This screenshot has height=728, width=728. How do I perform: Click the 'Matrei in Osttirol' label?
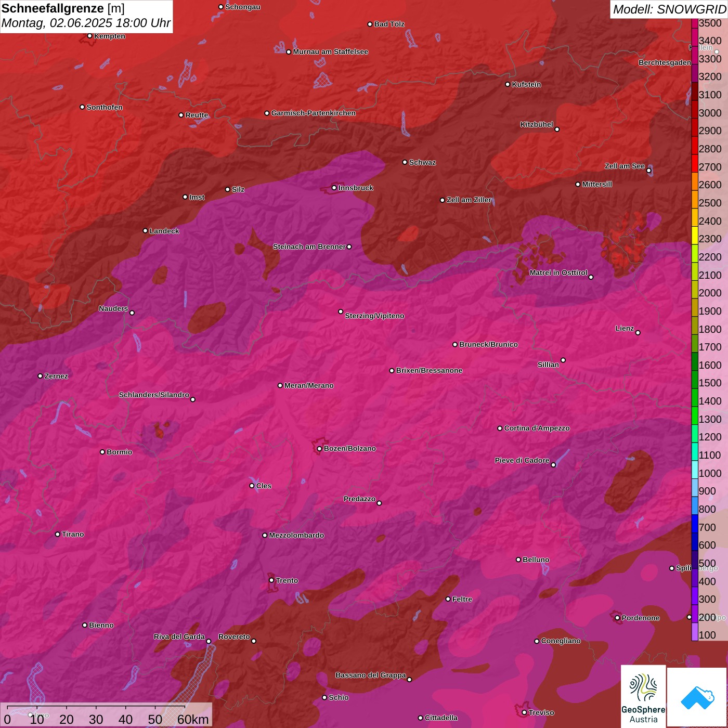[558, 272]
